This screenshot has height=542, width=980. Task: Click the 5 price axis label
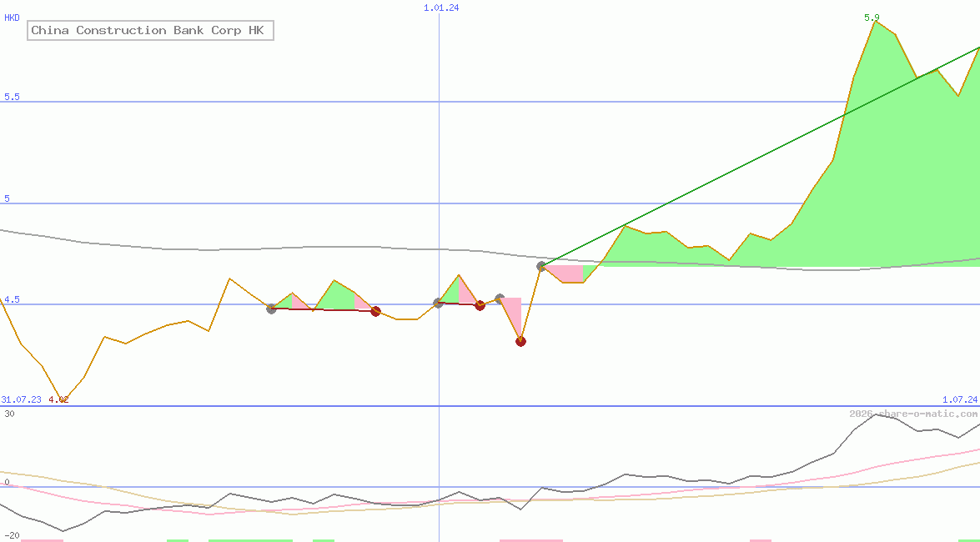(x=8, y=198)
